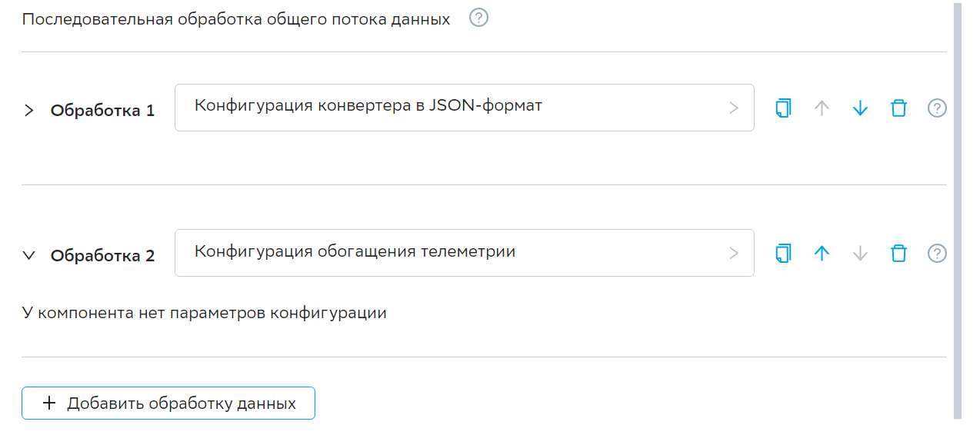The image size is (980, 435).
Task: Copy Обработка 2 with the duplicate icon
Action: pos(783,253)
